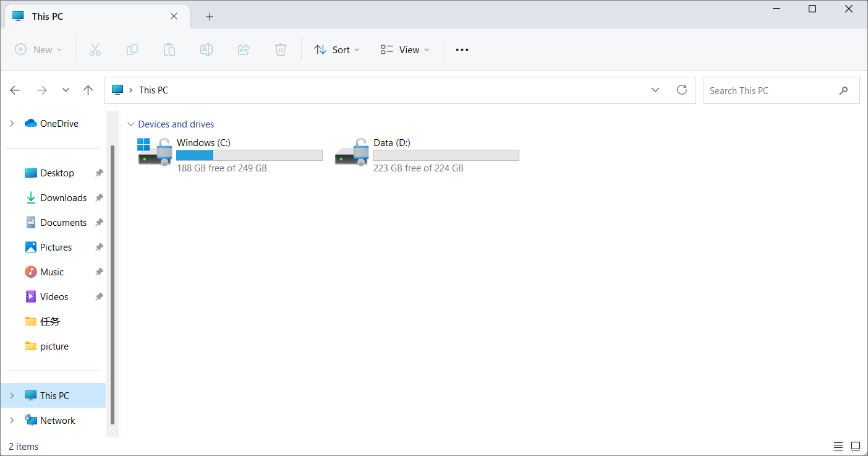Go up one level with up arrow
The height and width of the screenshot is (456, 868).
[88, 90]
